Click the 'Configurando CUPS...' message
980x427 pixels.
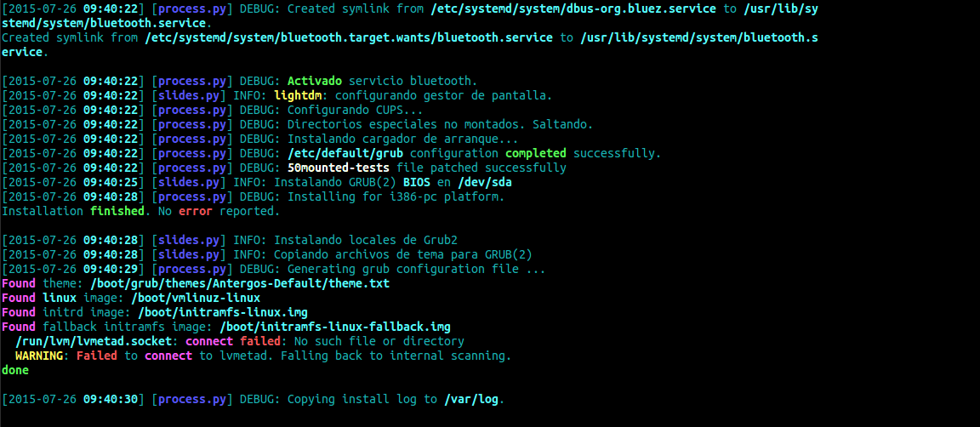click(356, 111)
